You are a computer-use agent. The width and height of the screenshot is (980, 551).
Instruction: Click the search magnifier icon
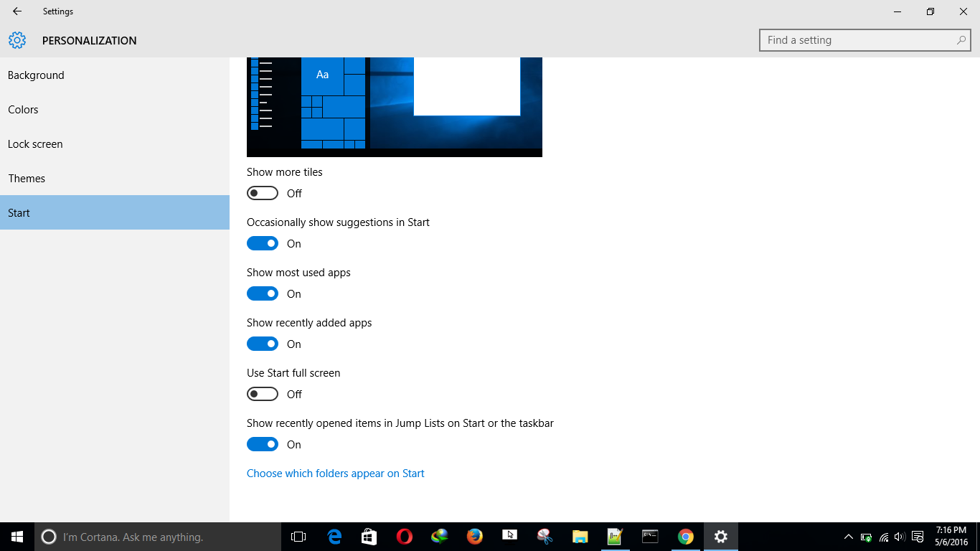tap(961, 40)
